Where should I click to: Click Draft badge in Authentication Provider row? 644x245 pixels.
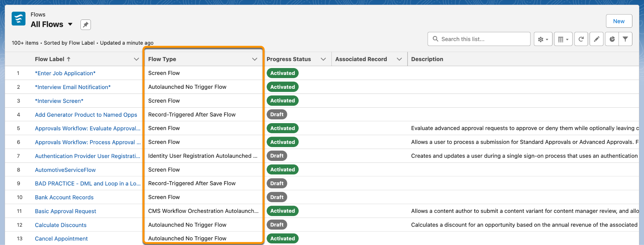pyautogui.click(x=277, y=156)
